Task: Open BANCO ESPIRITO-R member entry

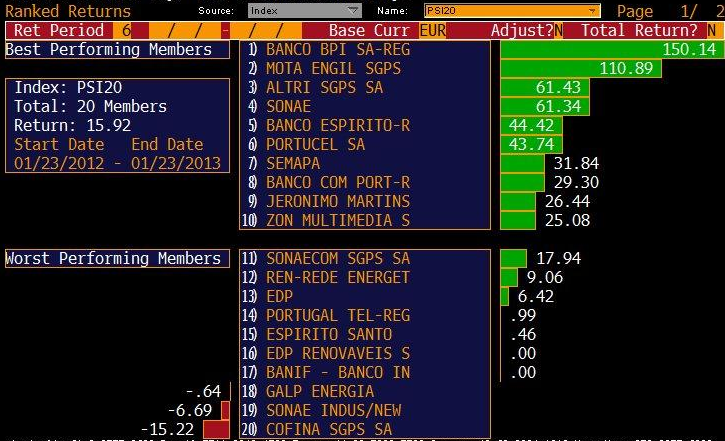Action: (x=365, y=125)
